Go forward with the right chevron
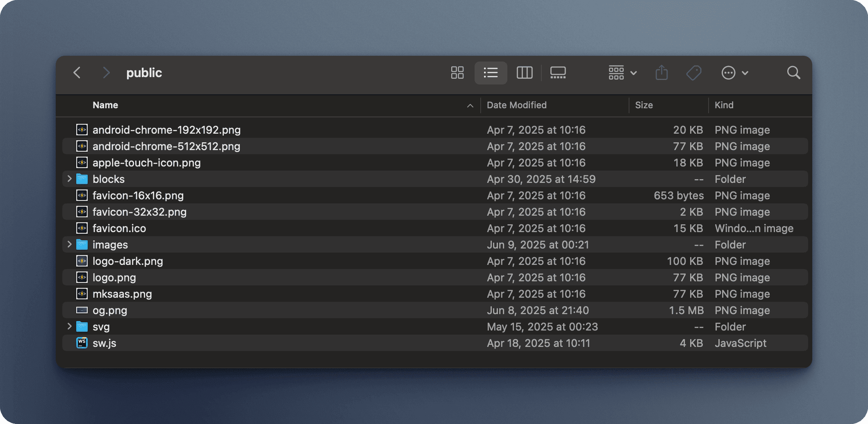This screenshot has width=868, height=424. pos(106,73)
